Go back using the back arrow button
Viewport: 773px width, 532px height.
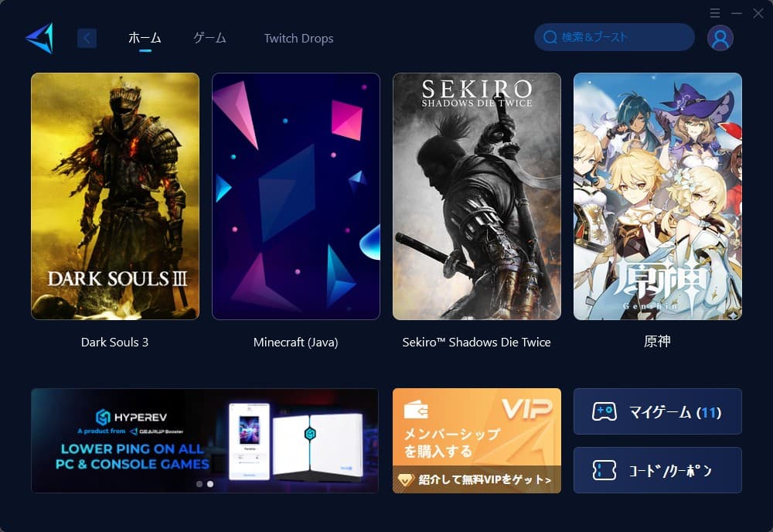click(87, 38)
